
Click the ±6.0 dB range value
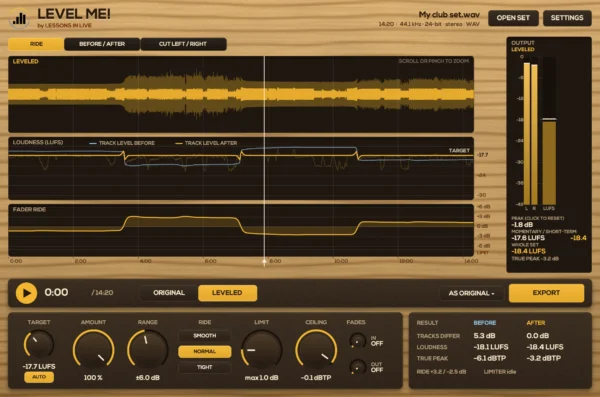(x=148, y=377)
